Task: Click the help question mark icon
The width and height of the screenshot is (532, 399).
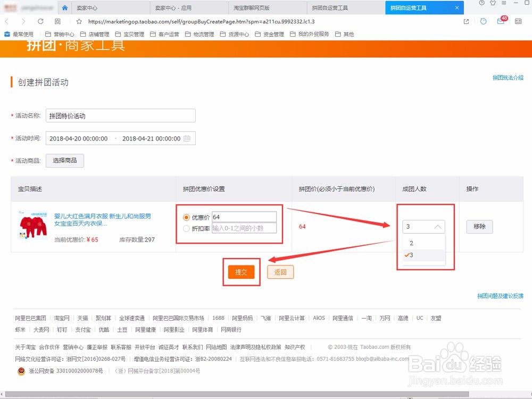Action: 482,3
